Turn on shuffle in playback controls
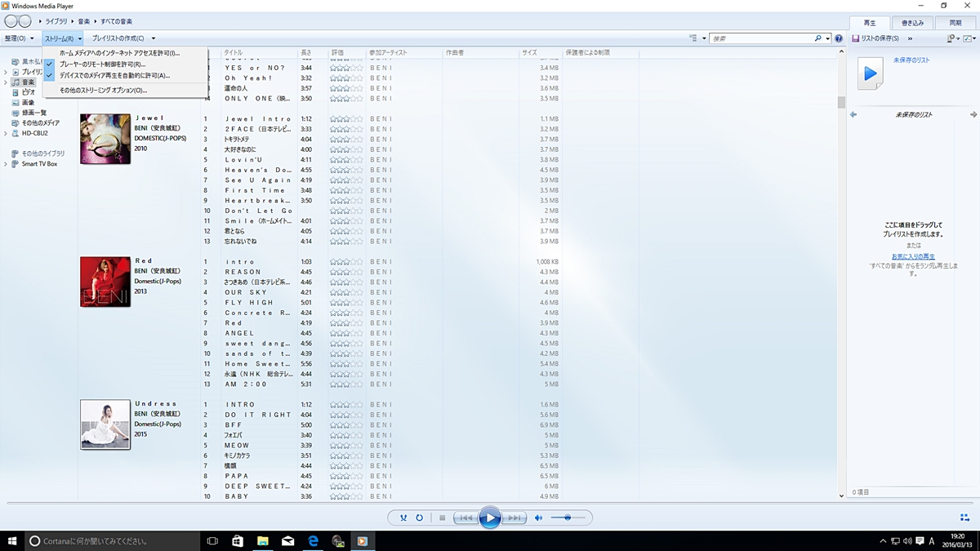This screenshot has height=551, width=980. 403,518
